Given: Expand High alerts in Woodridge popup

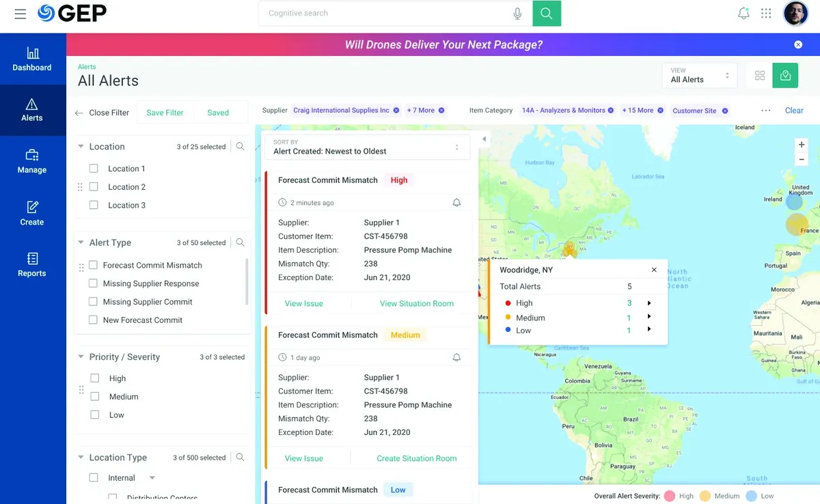Looking at the screenshot, I should tap(649, 303).
